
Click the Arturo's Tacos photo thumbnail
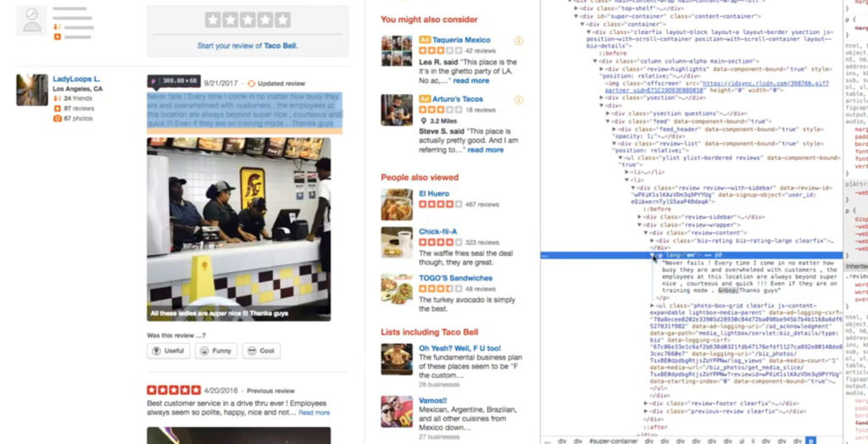[x=397, y=110]
